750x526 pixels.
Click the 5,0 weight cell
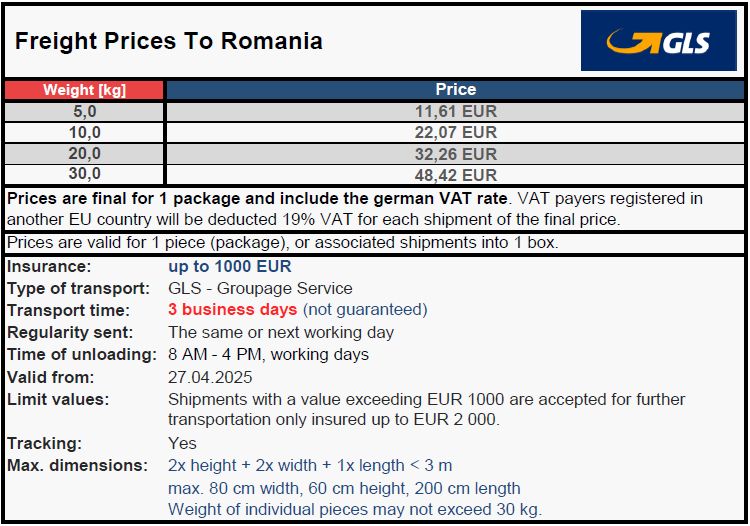click(x=84, y=111)
